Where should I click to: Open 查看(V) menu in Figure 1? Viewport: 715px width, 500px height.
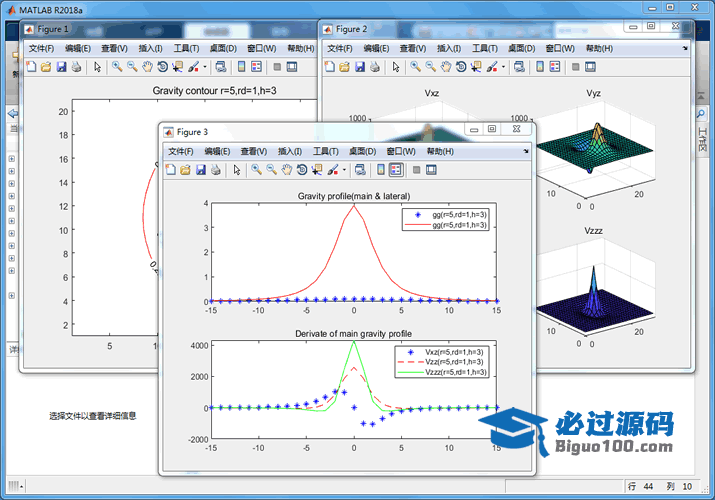pos(114,48)
